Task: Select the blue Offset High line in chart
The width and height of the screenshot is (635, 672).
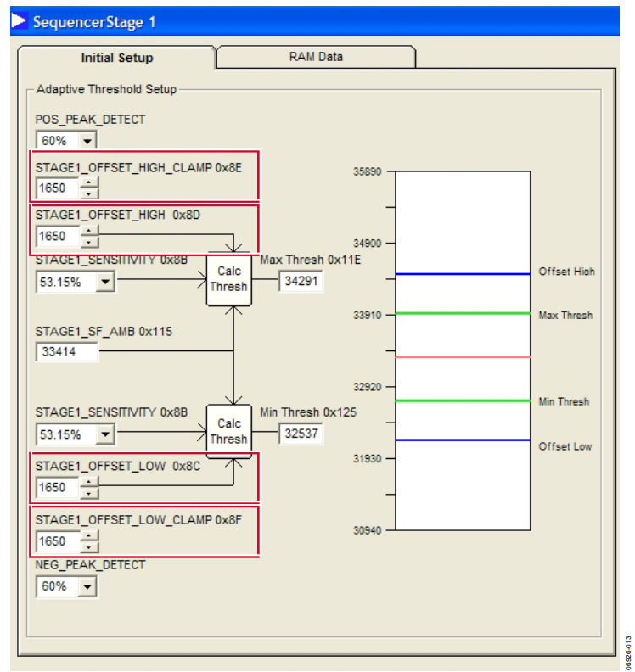Action: 463,274
